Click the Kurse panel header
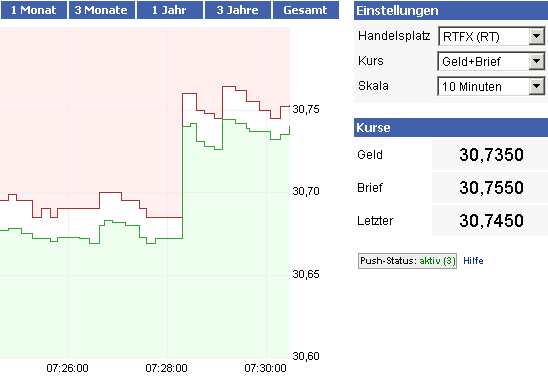This screenshot has height=378, width=548. (451, 127)
